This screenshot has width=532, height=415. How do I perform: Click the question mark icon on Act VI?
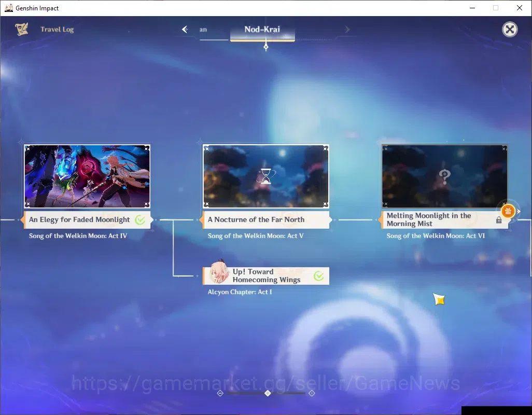444,177
